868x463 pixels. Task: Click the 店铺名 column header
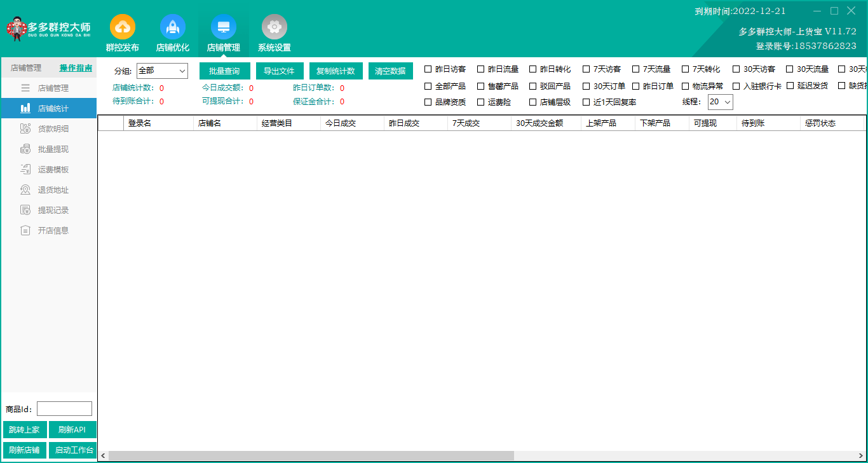point(225,123)
